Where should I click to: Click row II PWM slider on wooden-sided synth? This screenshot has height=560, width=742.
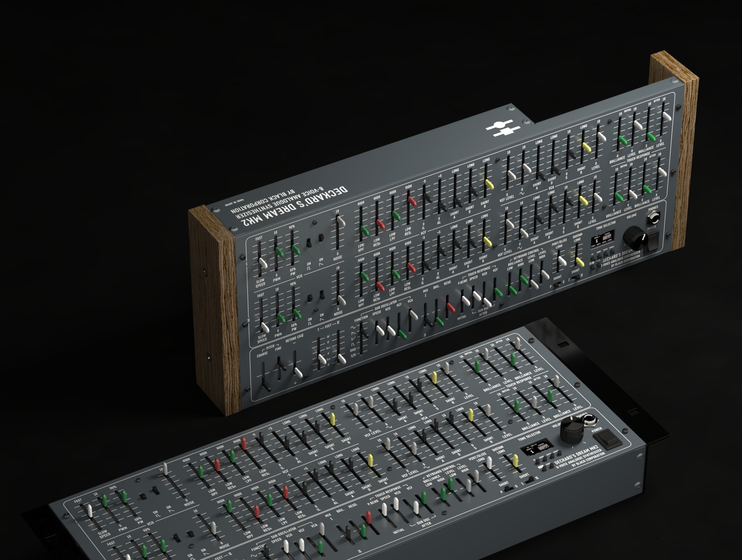[x=281, y=317]
